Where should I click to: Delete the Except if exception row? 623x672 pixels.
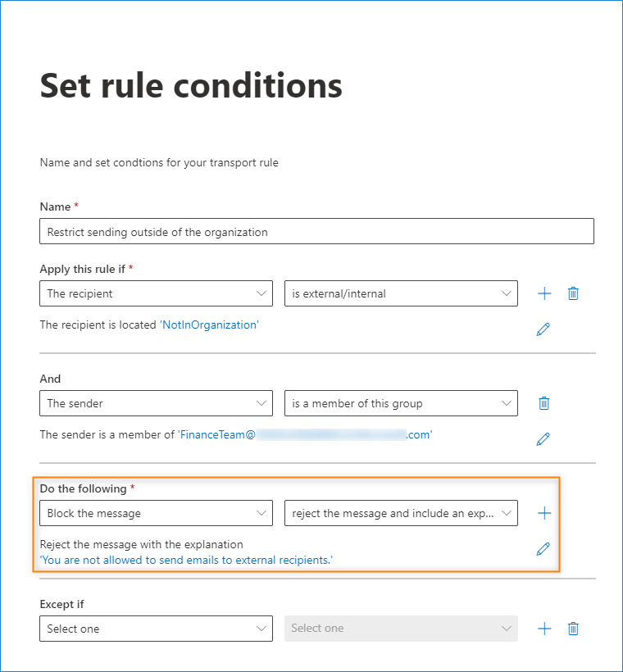pyautogui.click(x=573, y=629)
